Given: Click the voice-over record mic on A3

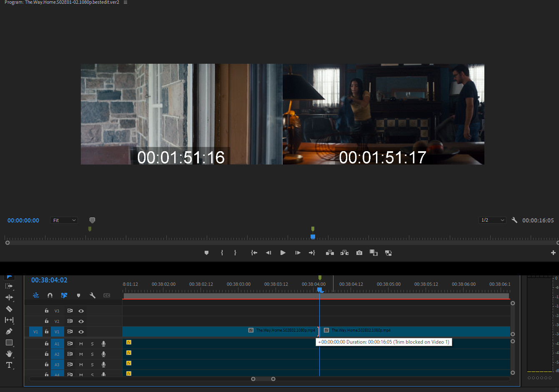Looking at the screenshot, I should 103,365.
